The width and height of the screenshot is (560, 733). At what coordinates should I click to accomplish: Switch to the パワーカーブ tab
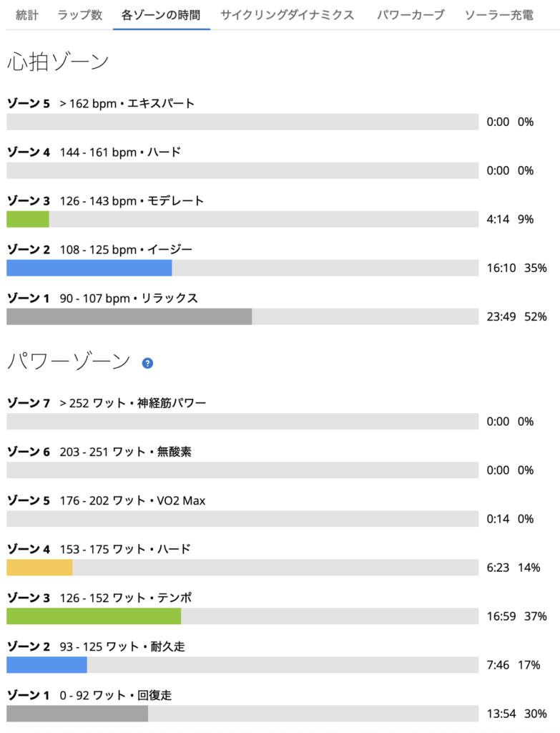(x=411, y=15)
